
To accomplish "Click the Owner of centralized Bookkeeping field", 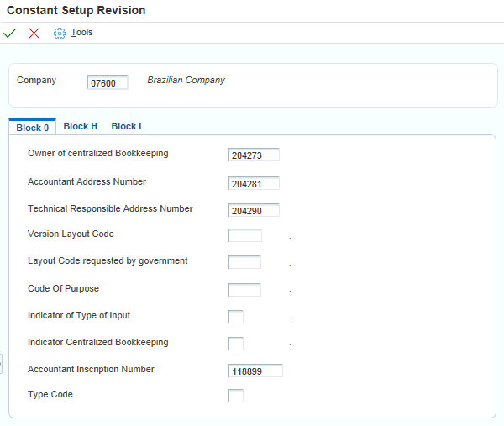I will click(x=254, y=155).
